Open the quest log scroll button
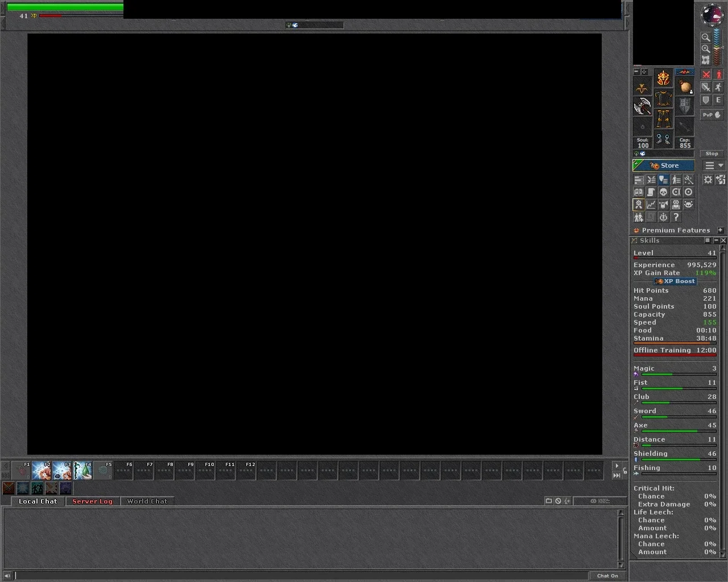The image size is (728, 582). click(651, 192)
